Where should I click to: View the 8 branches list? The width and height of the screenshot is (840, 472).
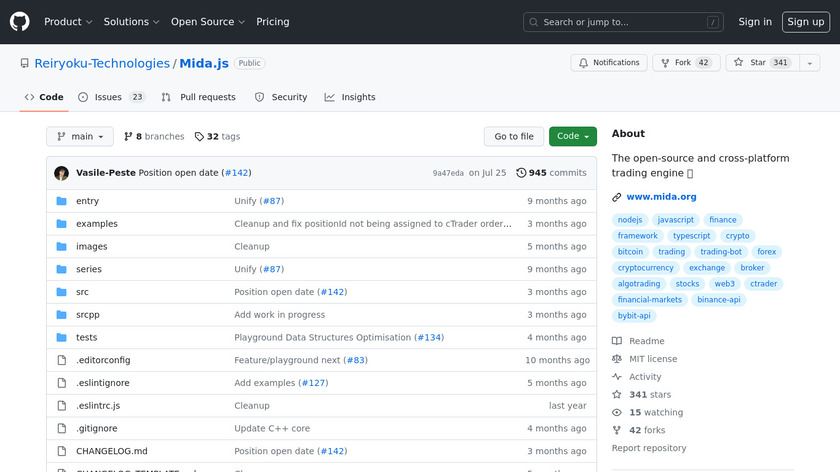click(153, 137)
